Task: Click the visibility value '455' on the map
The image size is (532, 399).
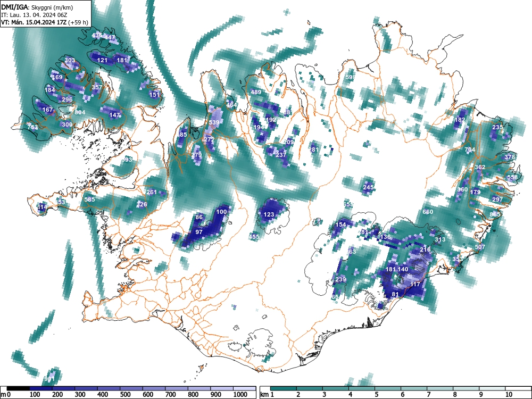Action: tap(254, 237)
